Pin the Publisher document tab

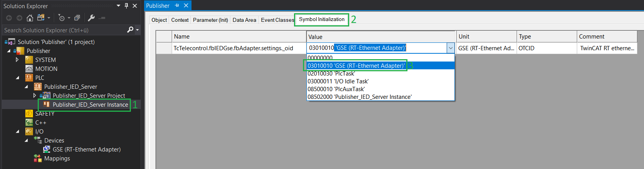click(177, 5)
